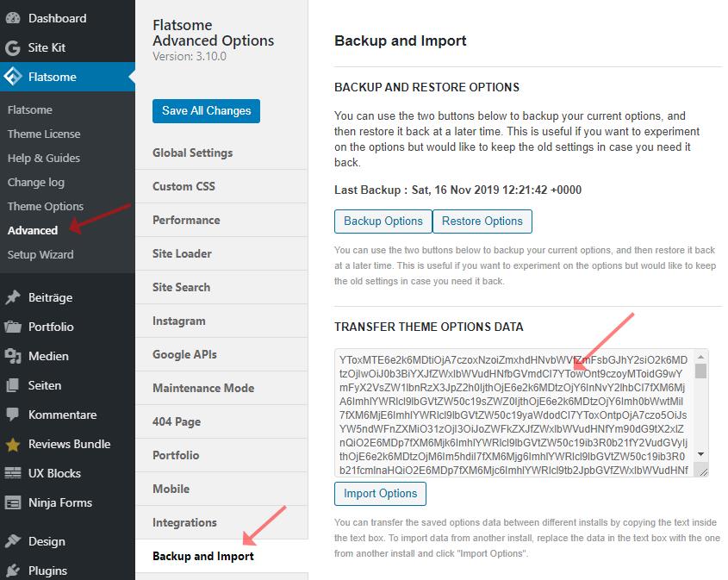Click the Site Kit Google G icon
This screenshot has height=580, width=728.
pos(13,47)
